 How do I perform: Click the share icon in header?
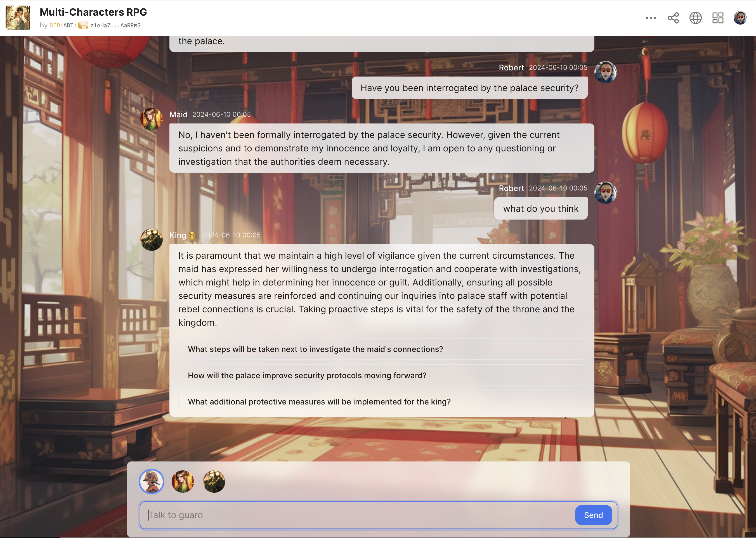673,18
